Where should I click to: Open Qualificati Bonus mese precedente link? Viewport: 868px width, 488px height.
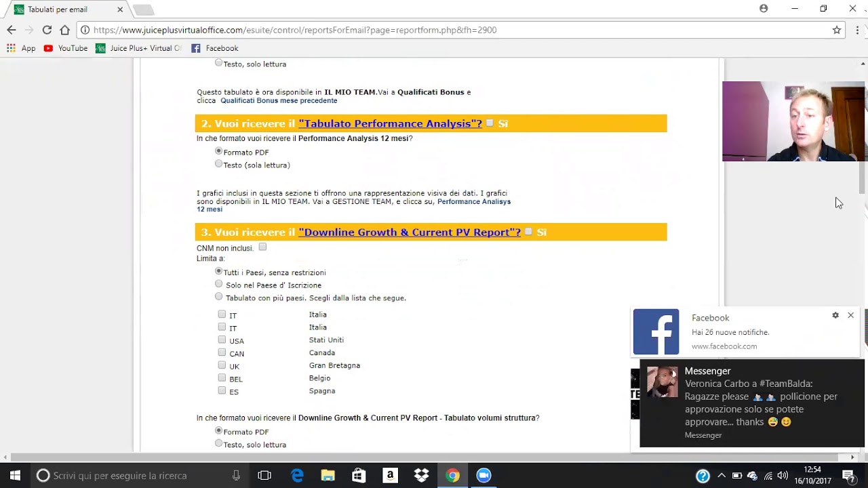[279, 100]
